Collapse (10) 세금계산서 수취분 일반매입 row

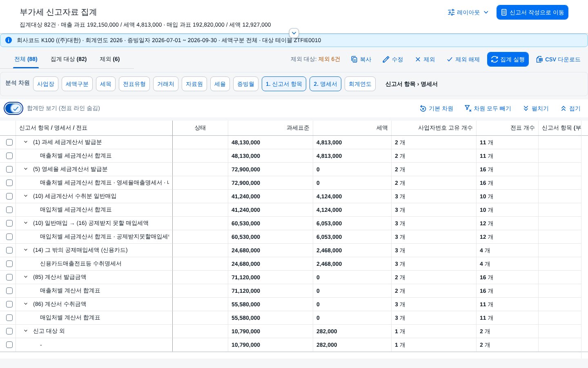[26, 196]
